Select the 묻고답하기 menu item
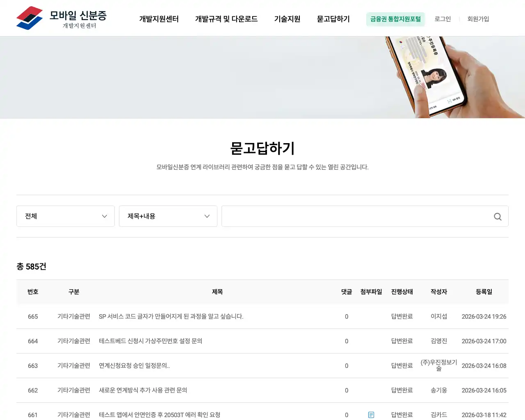Viewport: 525px width, 420px height. (x=333, y=19)
